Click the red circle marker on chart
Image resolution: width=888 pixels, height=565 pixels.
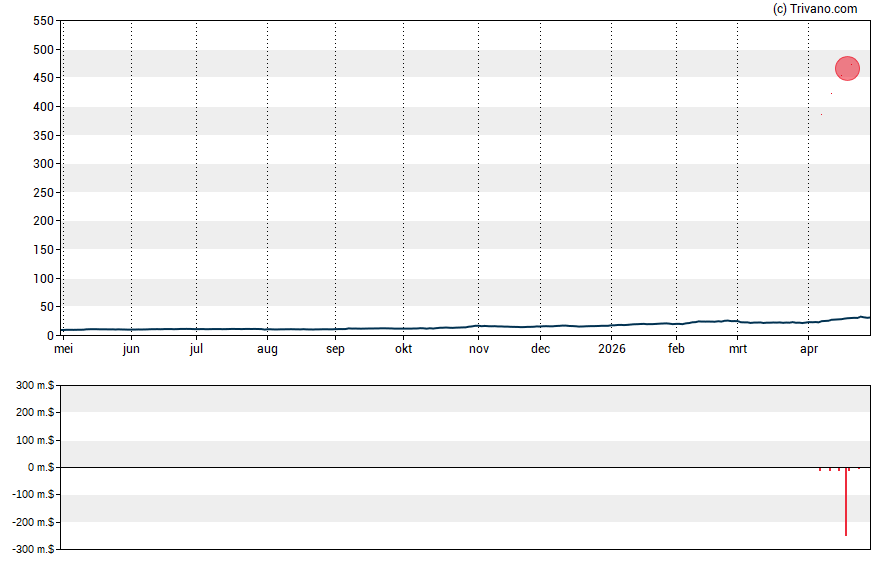[x=847, y=68]
